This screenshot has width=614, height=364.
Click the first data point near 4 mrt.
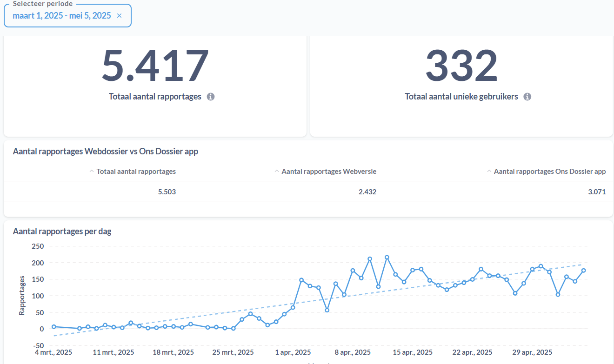[54, 327]
